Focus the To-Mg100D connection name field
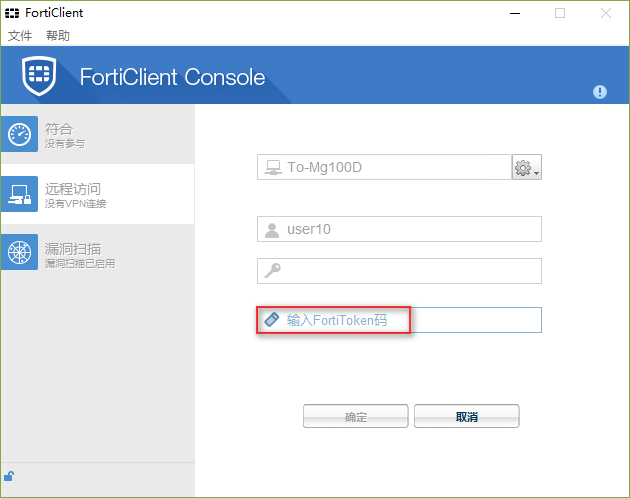 [x=385, y=167]
